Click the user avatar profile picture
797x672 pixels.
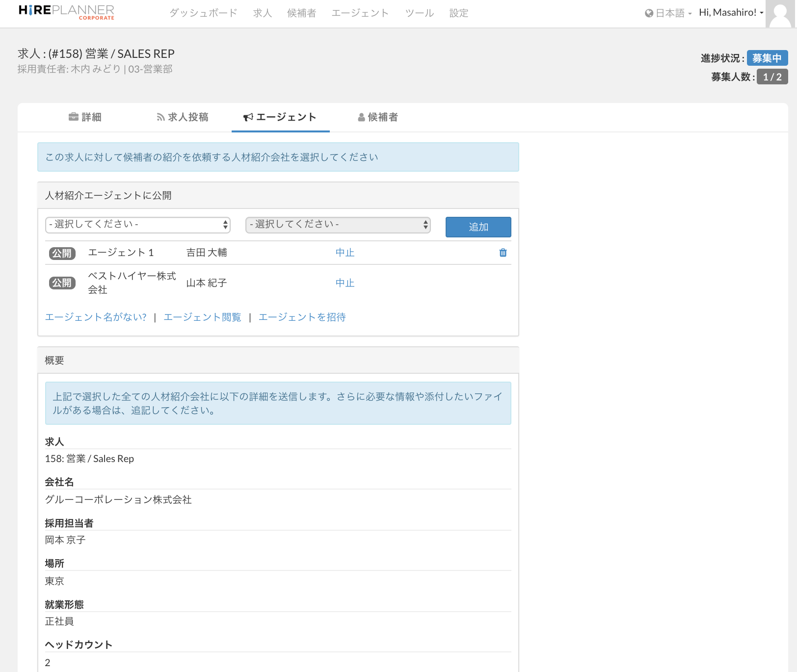click(x=780, y=14)
